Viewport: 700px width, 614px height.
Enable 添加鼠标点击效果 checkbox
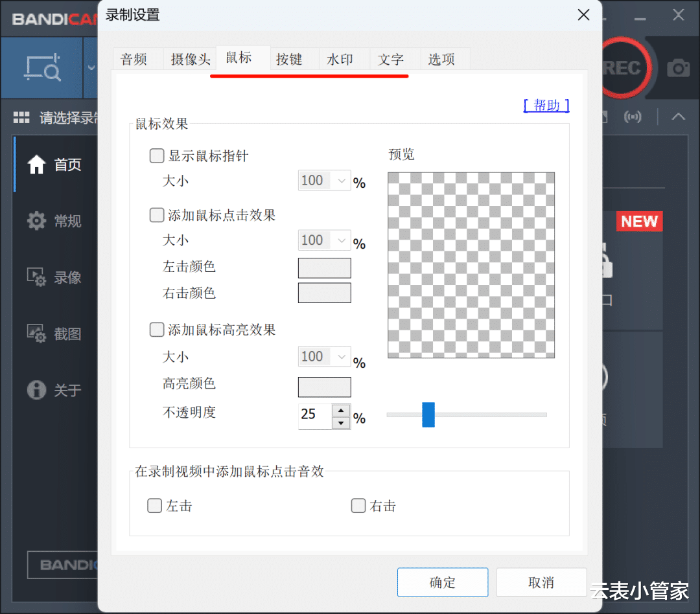tap(157, 215)
